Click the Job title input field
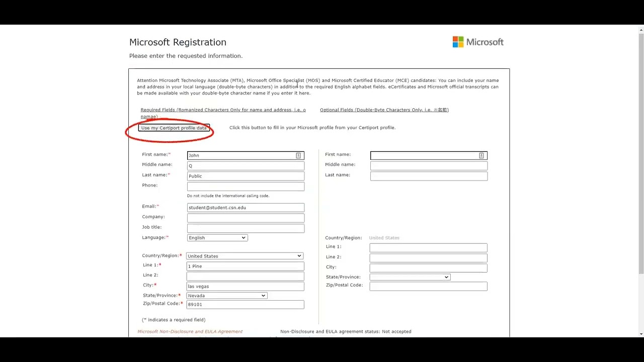 pos(246,228)
